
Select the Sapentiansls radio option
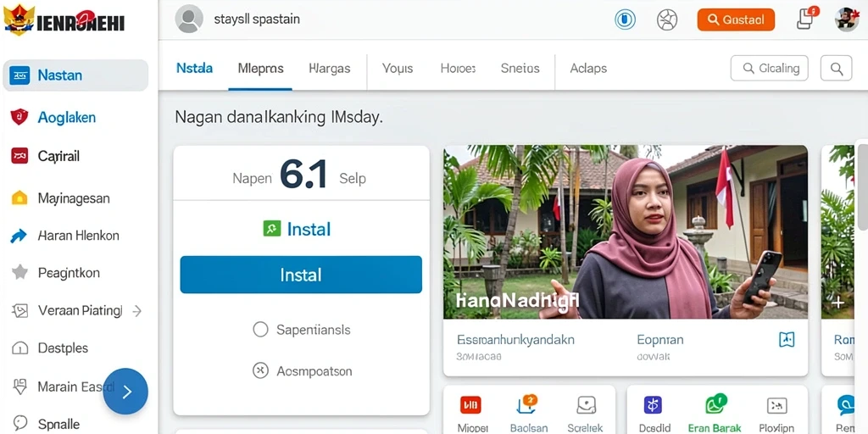[x=260, y=330]
